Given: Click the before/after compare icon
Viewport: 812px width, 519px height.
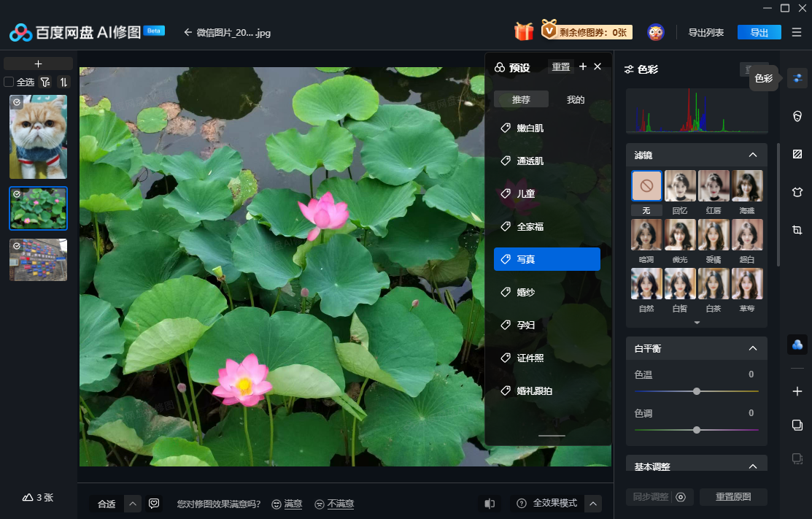Looking at the screenshot, I should tap(489, 503).
